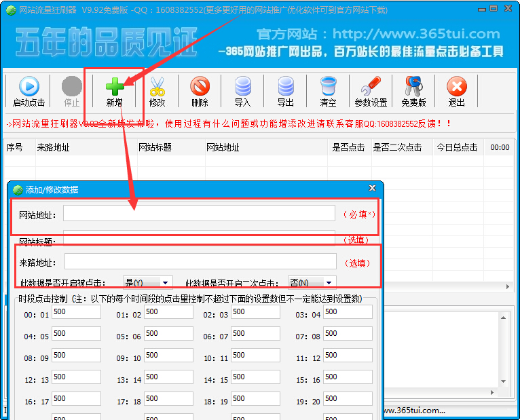Click the 03:04 time slot field

348,312
